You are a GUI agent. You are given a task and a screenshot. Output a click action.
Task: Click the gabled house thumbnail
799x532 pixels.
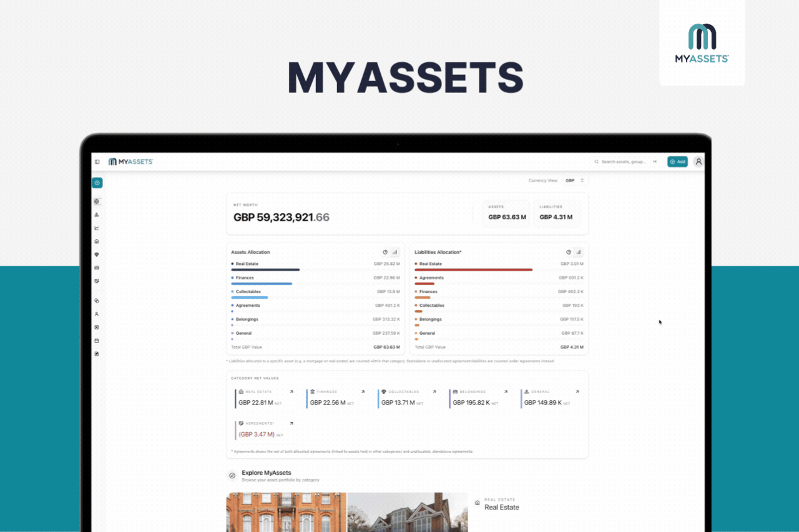click(x=408, y=512)
